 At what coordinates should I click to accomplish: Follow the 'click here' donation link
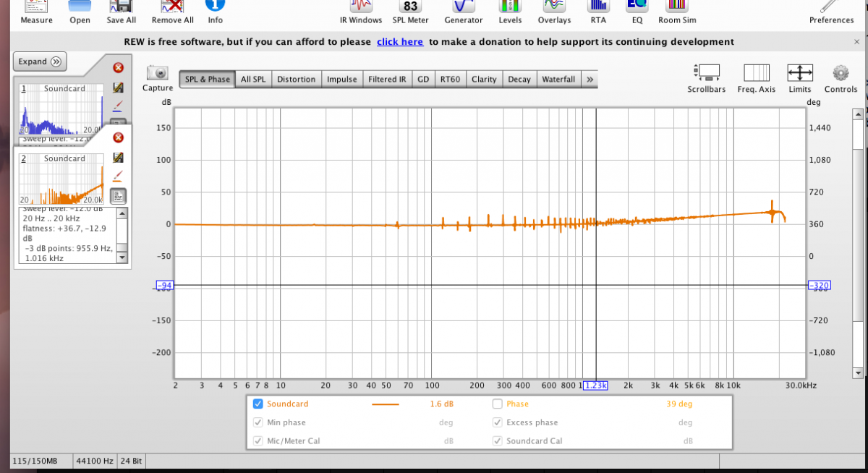click(400, 42)
